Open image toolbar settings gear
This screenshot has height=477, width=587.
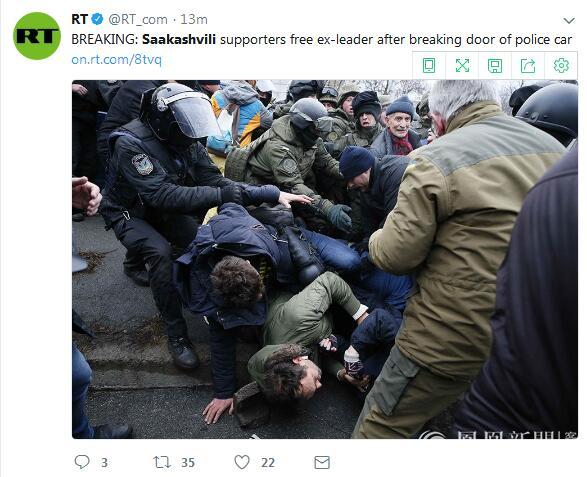561,66
